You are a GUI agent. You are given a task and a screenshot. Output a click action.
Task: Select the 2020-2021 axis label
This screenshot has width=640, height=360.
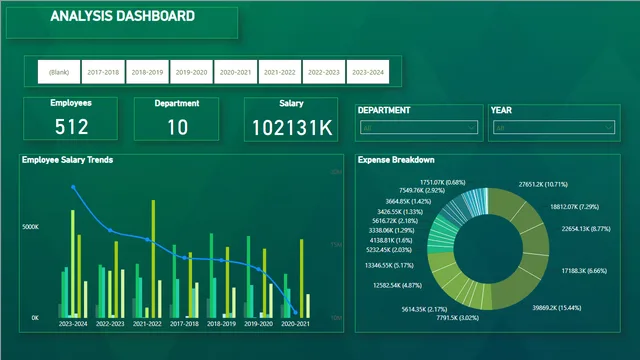296,324
